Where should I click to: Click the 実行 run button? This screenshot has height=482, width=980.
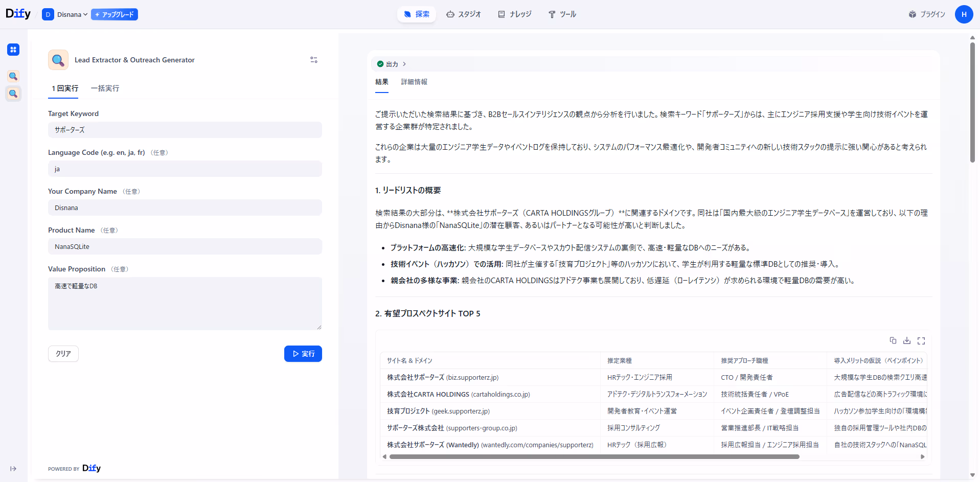pos(303,354)
